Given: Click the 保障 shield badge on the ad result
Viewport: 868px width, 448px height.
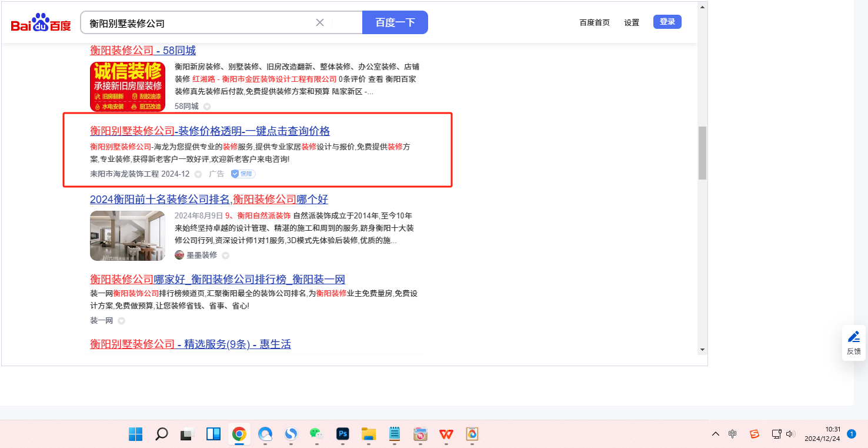Looking at the screenshot, I should pos(243,174).
